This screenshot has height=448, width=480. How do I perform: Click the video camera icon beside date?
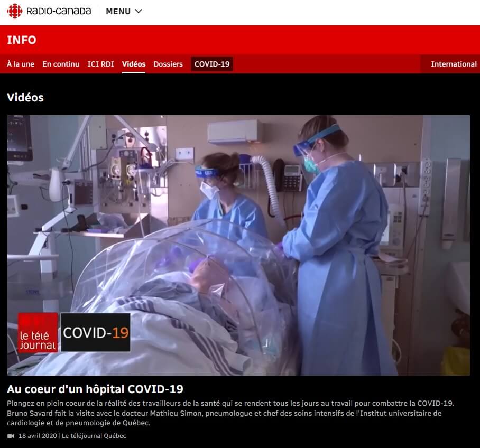click(x=11, y=436)
